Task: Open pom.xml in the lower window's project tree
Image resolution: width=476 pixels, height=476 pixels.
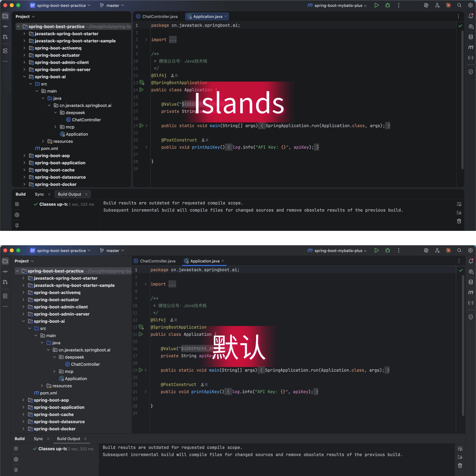Action: pyautogui.click(x=48, y=393)
